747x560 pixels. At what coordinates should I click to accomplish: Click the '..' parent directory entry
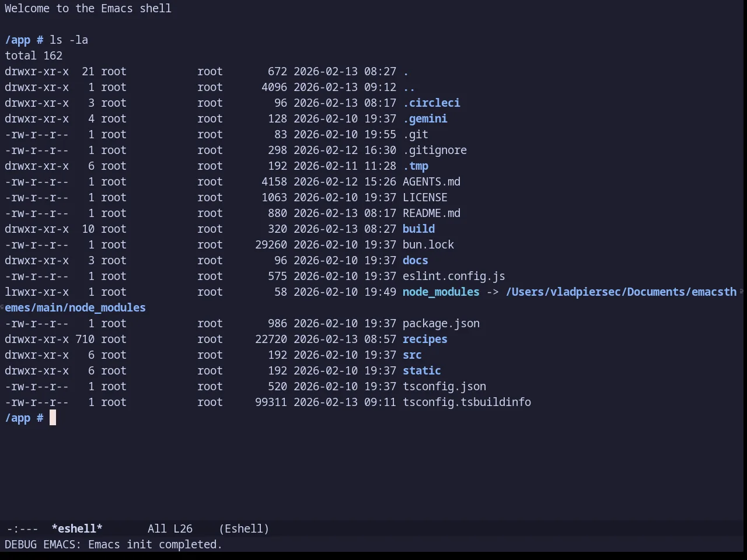(409, 87)
